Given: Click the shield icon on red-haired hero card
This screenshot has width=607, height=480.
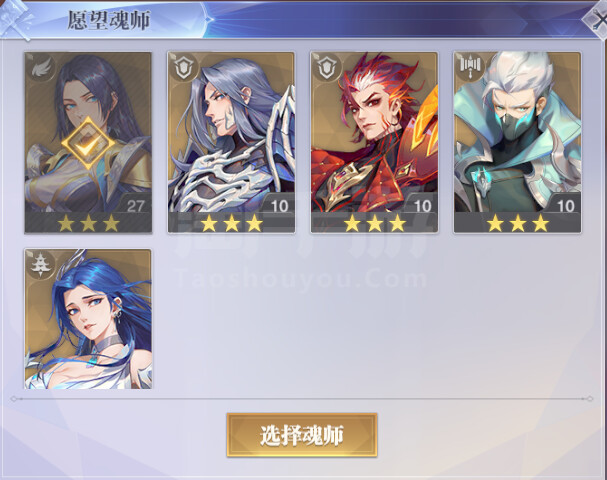Looking at the screenshot, I should (x=327, y=69).
